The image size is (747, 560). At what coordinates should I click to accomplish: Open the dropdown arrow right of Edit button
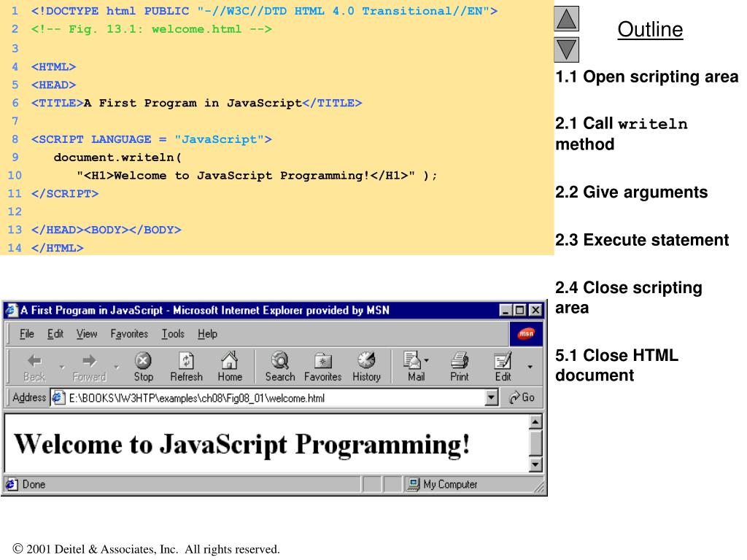tap(530, 367)
